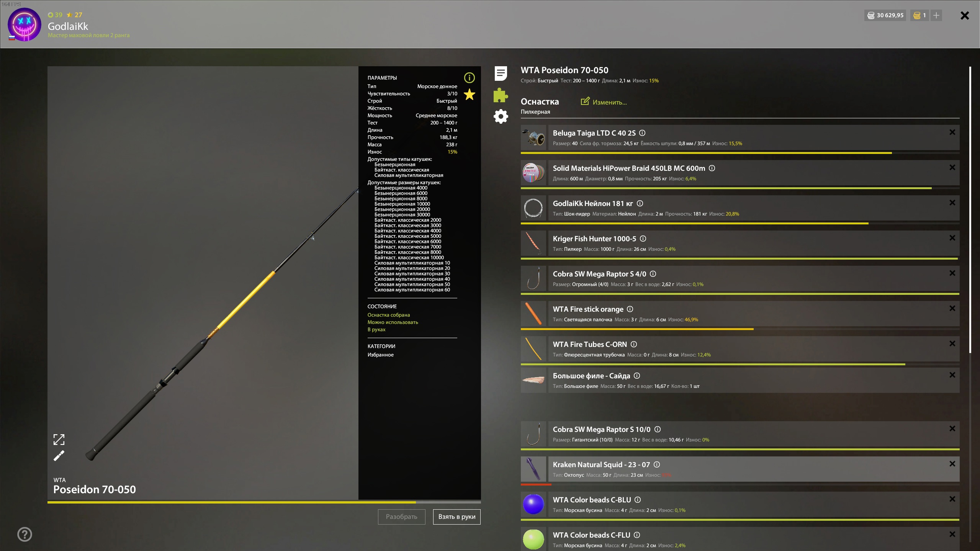
Task: Click the Нейлон shock leader thumbnail
Action: pyautogui.click(x=533, y=208)
